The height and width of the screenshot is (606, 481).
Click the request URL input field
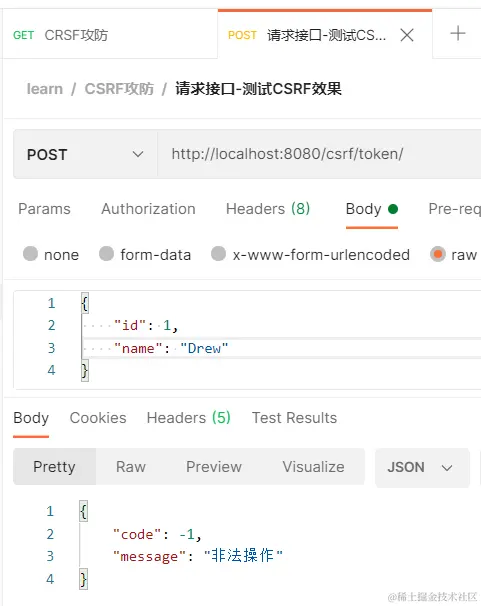(x=319, y=155)
